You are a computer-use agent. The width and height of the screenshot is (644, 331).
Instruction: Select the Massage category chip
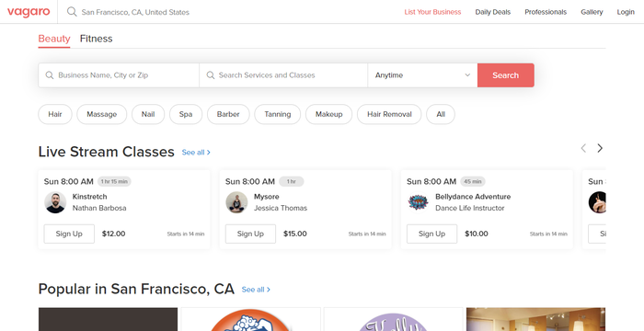(102, 114)
